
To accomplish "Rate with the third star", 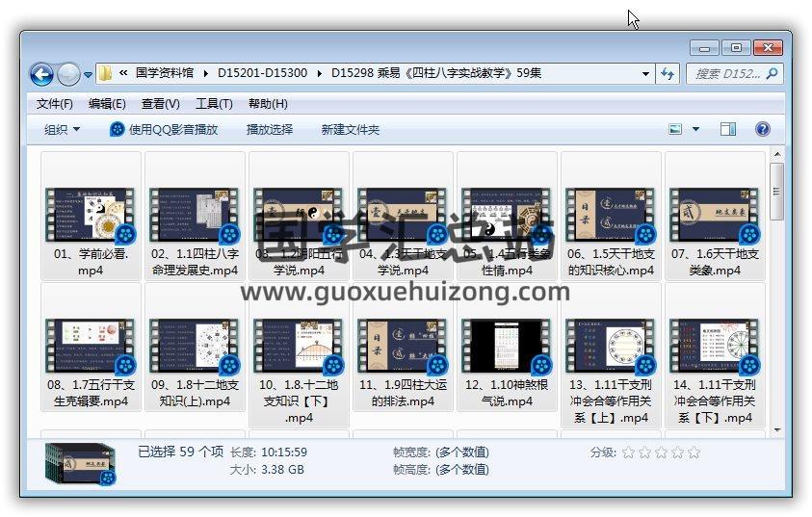I will [x=662, y=452].
